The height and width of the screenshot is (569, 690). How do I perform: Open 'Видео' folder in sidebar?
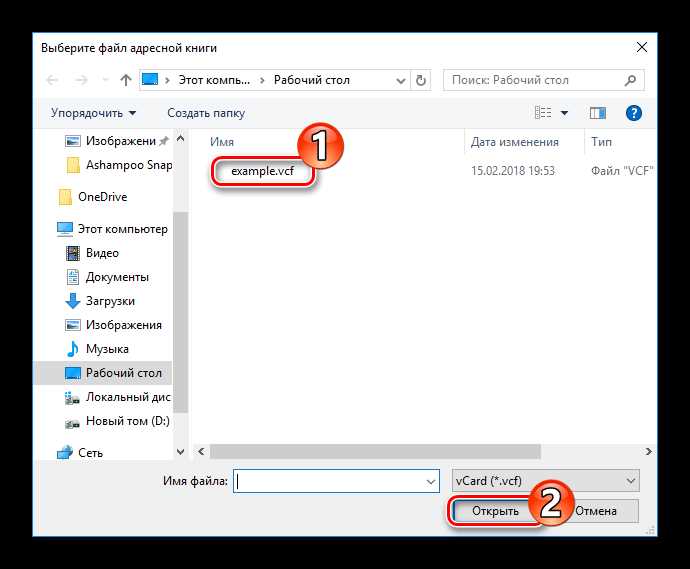click(x=92, y=253)
